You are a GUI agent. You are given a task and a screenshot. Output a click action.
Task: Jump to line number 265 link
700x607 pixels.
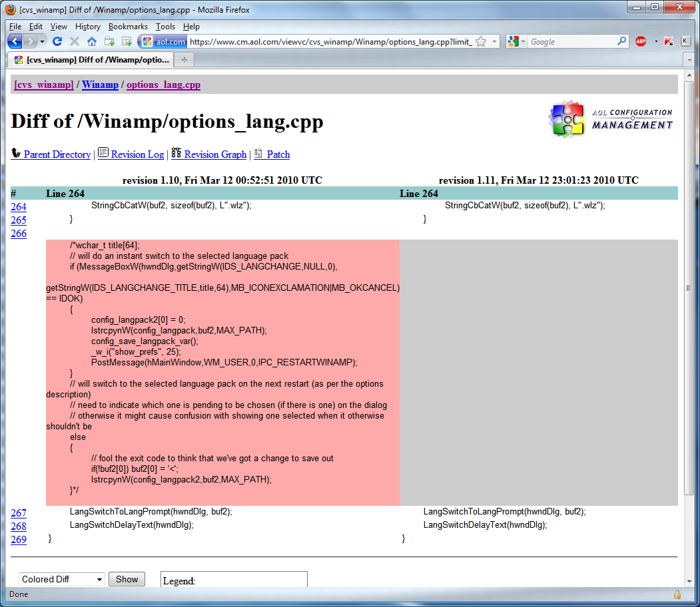tap(19, 220)
